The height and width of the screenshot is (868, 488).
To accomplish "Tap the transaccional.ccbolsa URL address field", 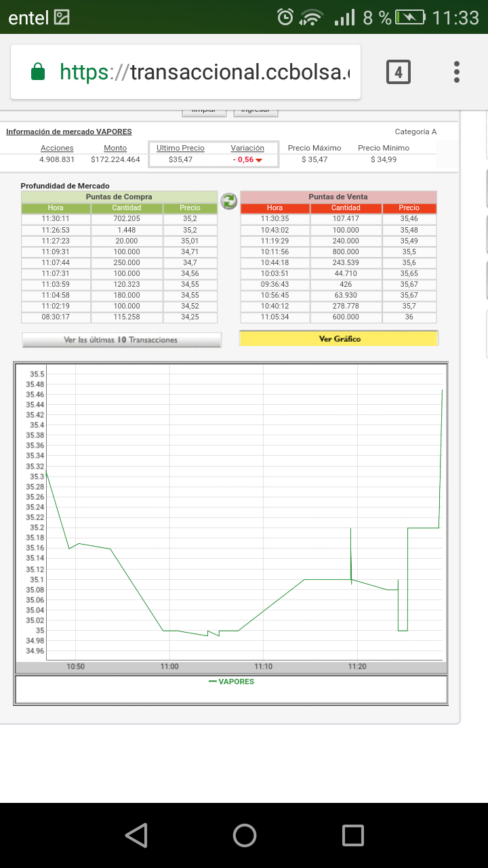I will click(x=205, y=72).
